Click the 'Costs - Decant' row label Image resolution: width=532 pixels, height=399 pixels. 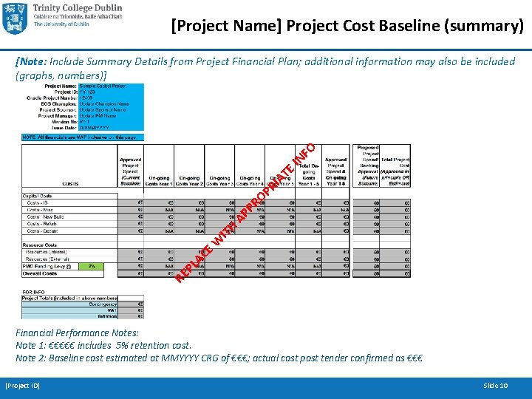click(x=42, y=231)
